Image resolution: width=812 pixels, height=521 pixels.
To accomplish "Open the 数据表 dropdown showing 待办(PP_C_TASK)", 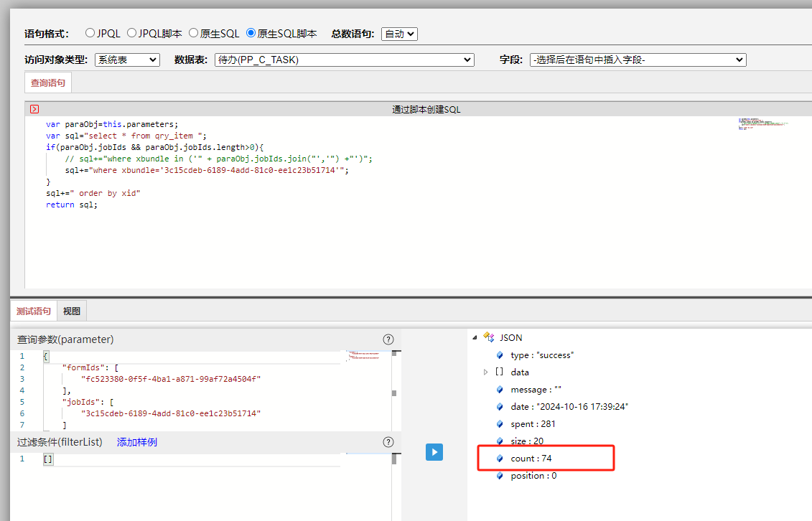I will [x=345, y=60].
